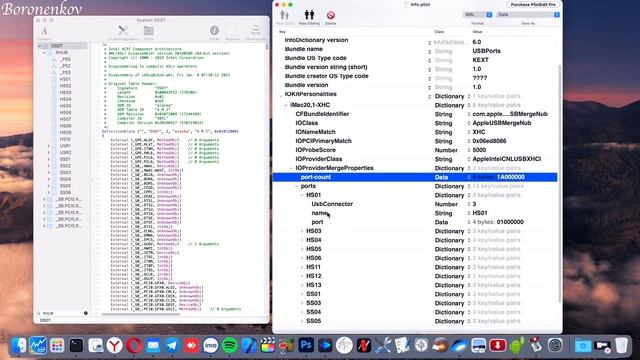Launch Photoshop from the dock
This screenshot has width=640, height=360.
tap(306, 345)
